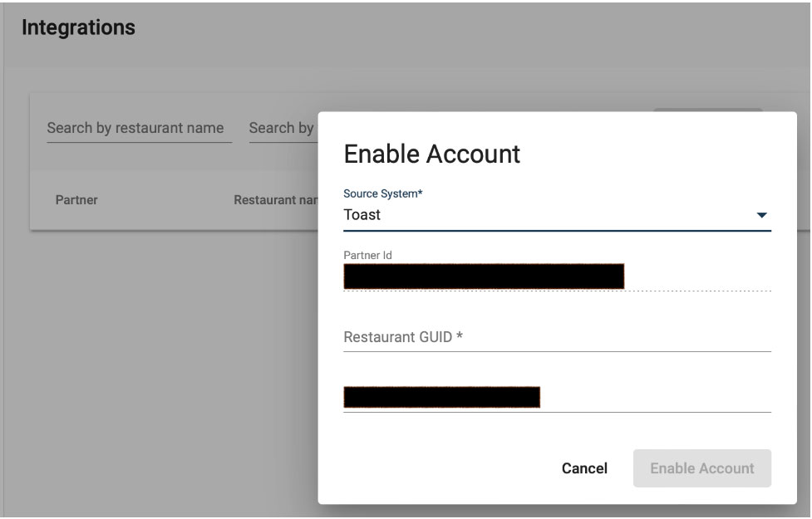Click the Integrations page heading
This screenshot has width=812, height=519.
pyautogui.click(x=78, y=27)
